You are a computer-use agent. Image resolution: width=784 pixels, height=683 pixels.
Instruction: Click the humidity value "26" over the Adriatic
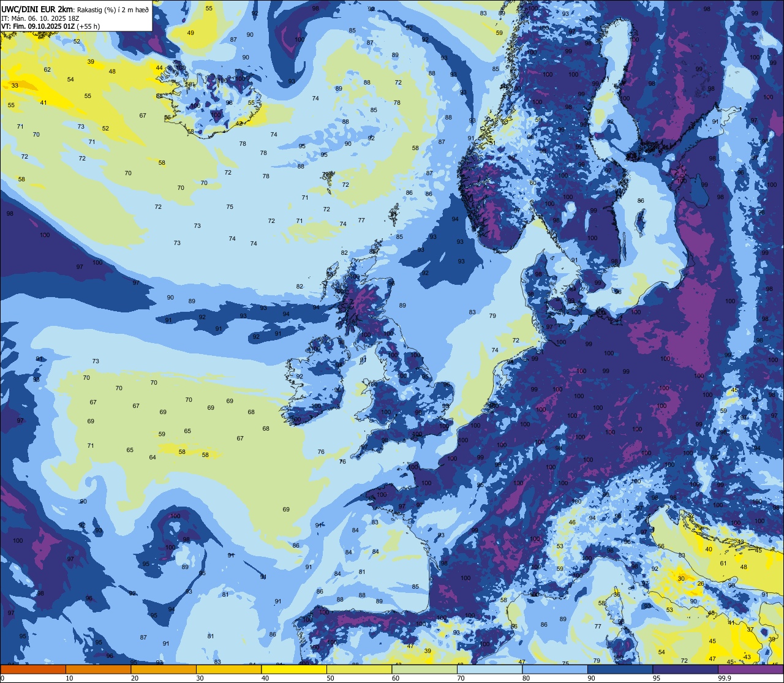pyautogui.click(x=701, y=584)
